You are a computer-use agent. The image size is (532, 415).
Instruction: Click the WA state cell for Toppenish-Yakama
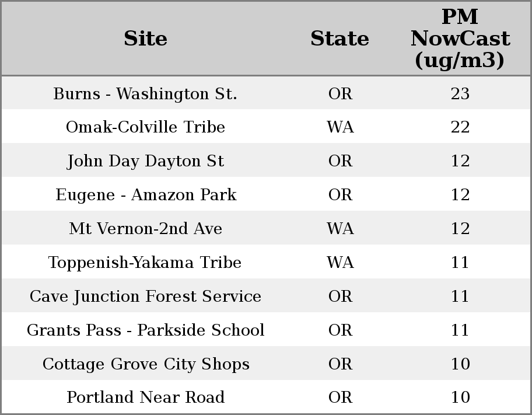pyautogui.click(x=340, y=263)
